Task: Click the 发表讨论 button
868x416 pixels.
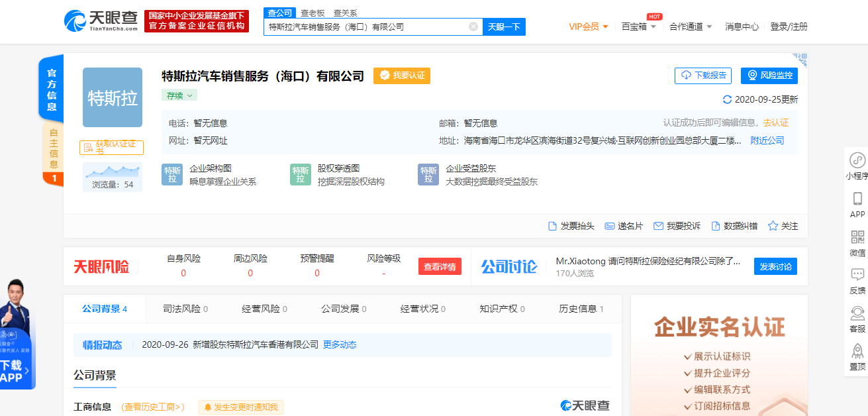Action: point(775,266)
